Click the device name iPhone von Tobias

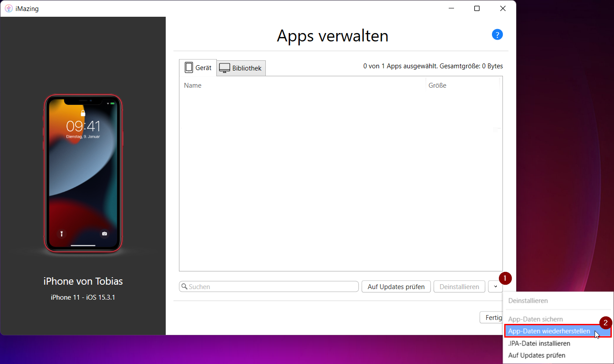pyautogui.click(x=83, y=281)
